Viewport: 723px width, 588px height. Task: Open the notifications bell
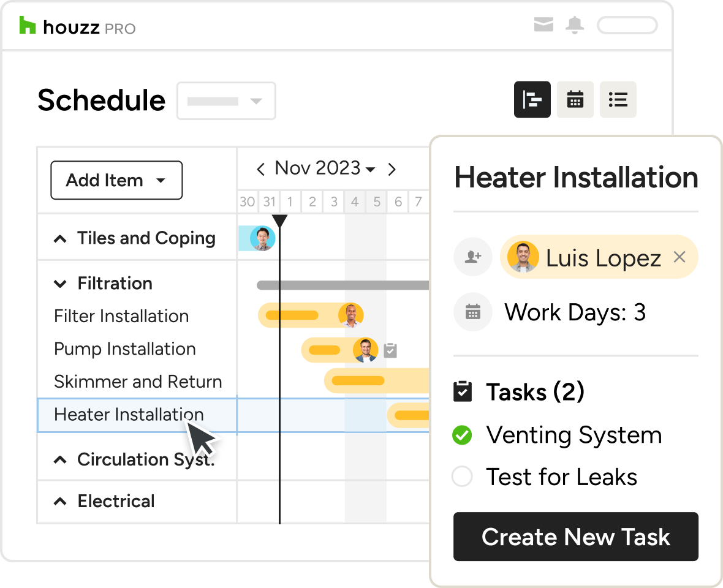coord(575,25)
